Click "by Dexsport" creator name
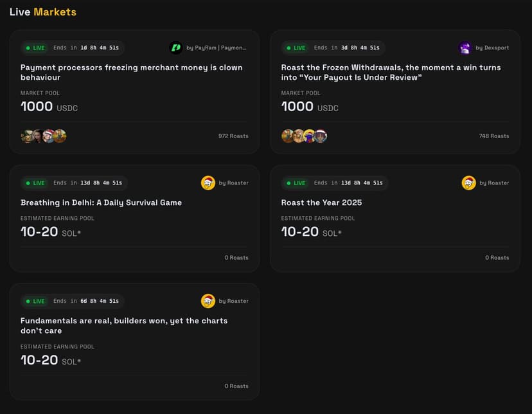This screenshot has width=532, height=414. click(x=492, y=48)
